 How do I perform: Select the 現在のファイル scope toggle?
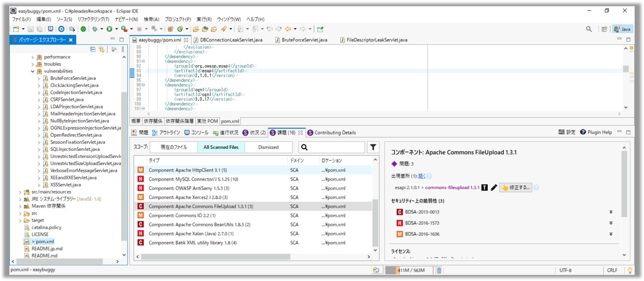(x=173, y=147)
